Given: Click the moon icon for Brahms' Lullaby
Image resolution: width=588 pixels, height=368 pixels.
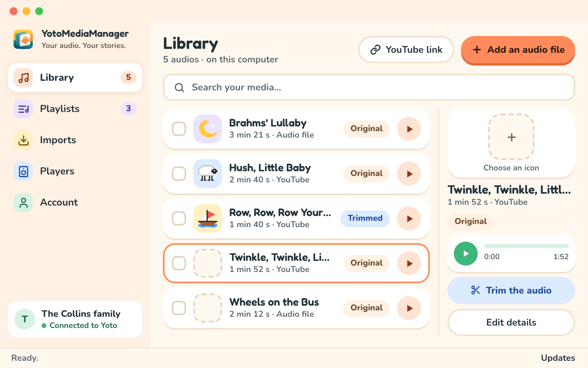Looking at the screenshot, I should click(x=208, y=129).
